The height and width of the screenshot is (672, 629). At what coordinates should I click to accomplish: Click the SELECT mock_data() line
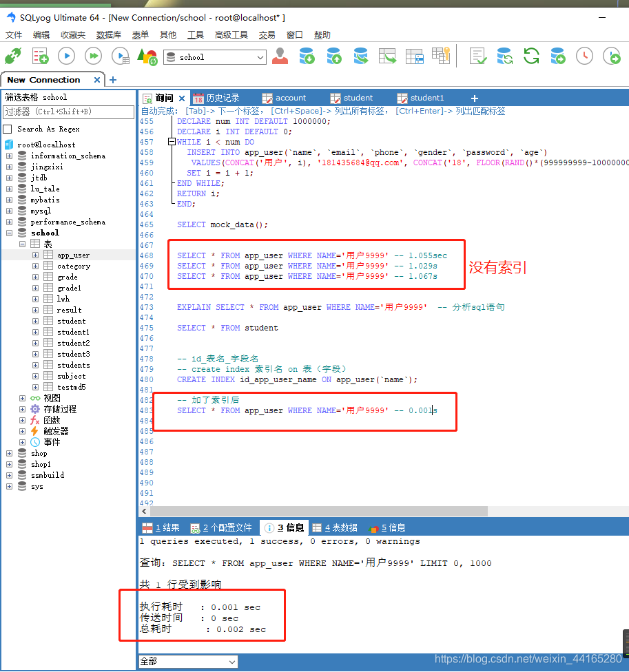pos(223,224)
